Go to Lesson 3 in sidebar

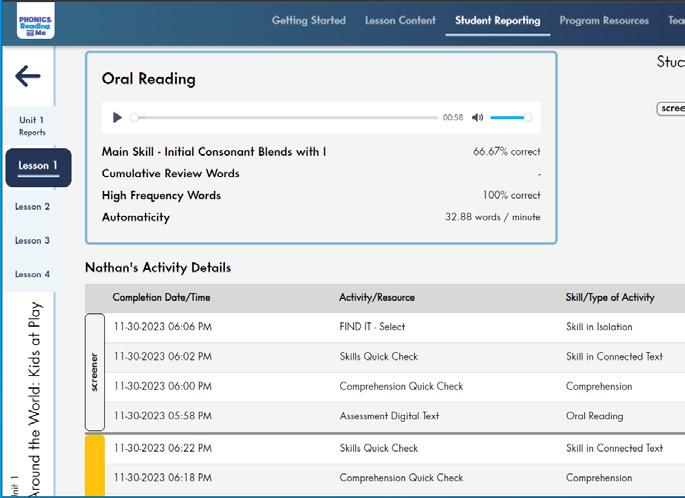(32, 241)
